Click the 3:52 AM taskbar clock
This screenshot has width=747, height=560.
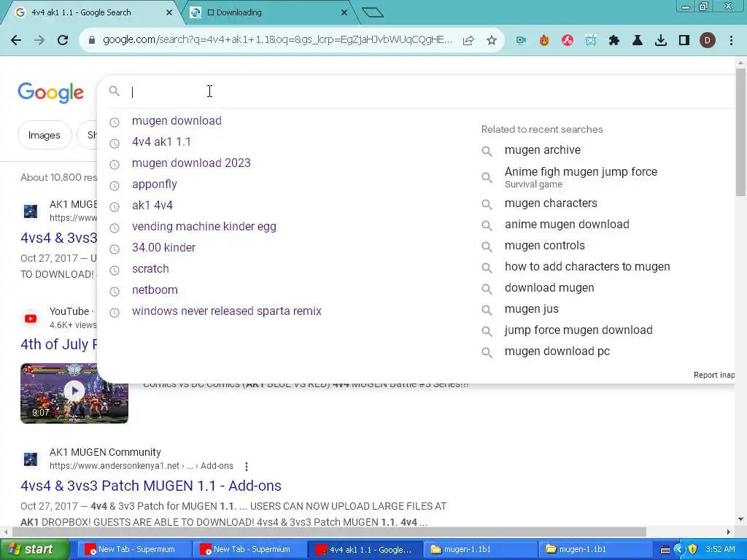tap(720, 550)
